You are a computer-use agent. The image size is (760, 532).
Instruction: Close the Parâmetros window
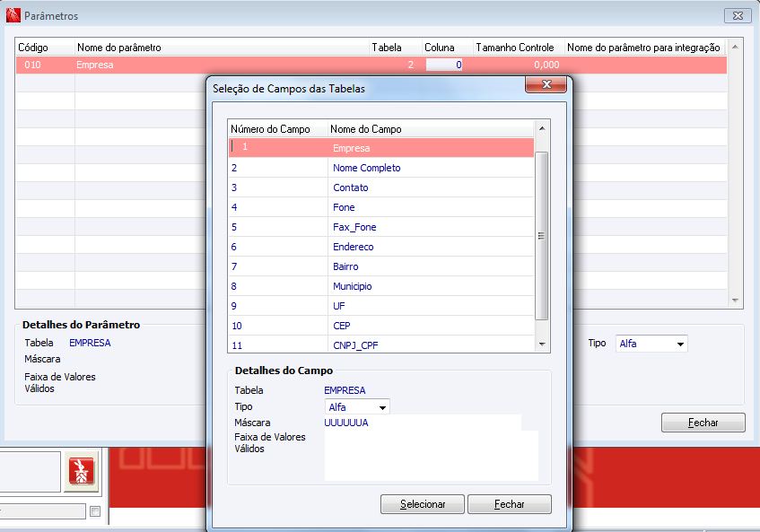coord(738,15)
